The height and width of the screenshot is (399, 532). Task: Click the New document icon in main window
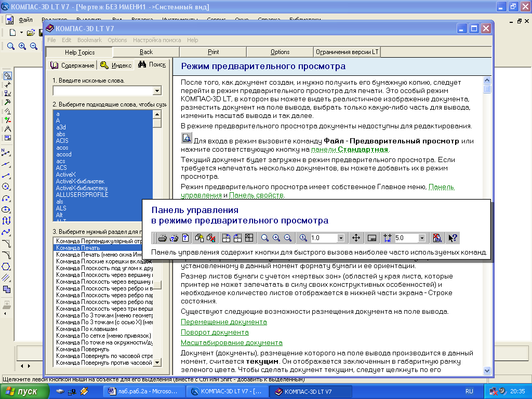coord(12,33)
